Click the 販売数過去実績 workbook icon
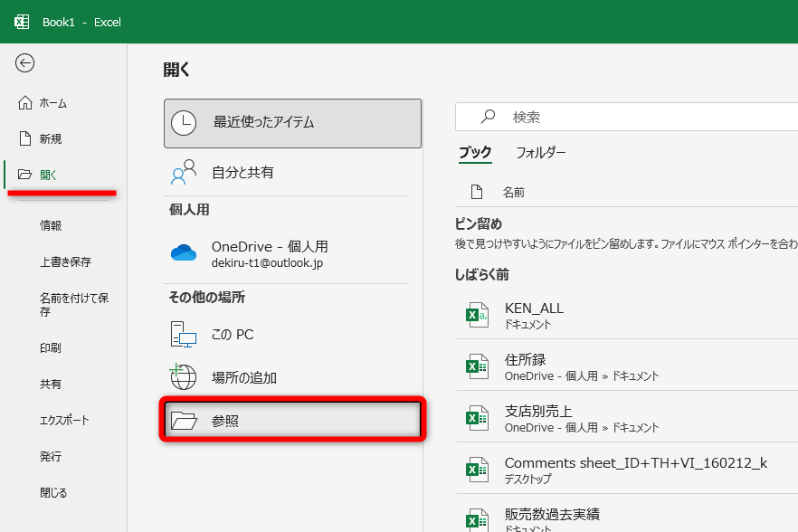The width and height of the screenshot is (798, 532). pyautogui.click(x=477, y=519)
